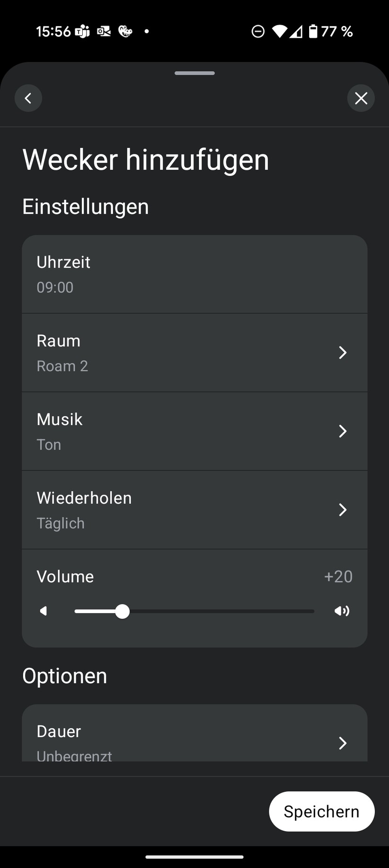The width and height of the screenshot is (389, 868).
Task: Tap the Outlook notification icon
Action: click(x=104, y=32)
